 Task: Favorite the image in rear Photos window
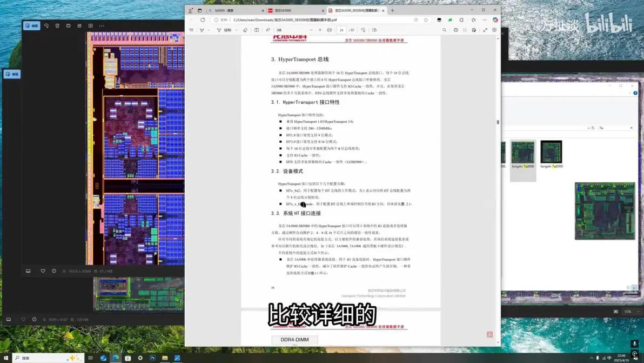click(x=23, y=319)
